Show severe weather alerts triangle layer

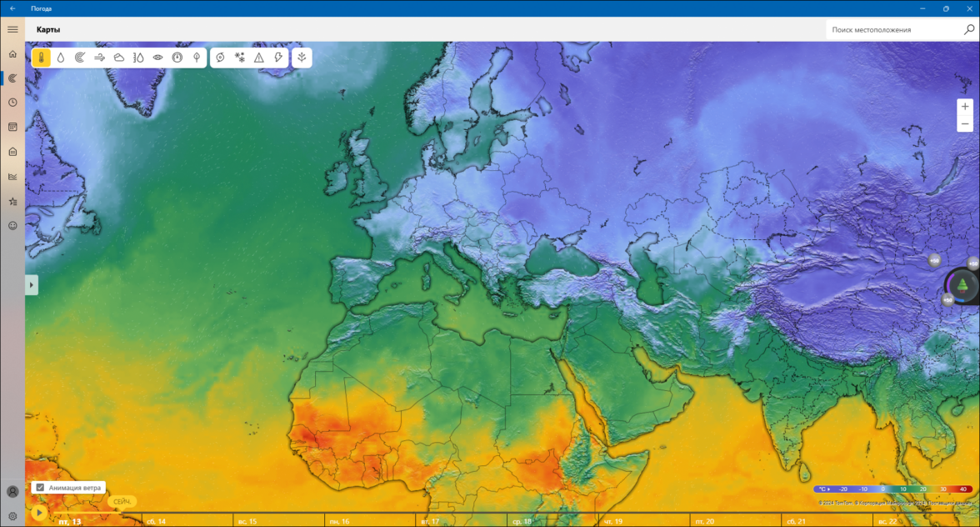[x=258, y=58]
